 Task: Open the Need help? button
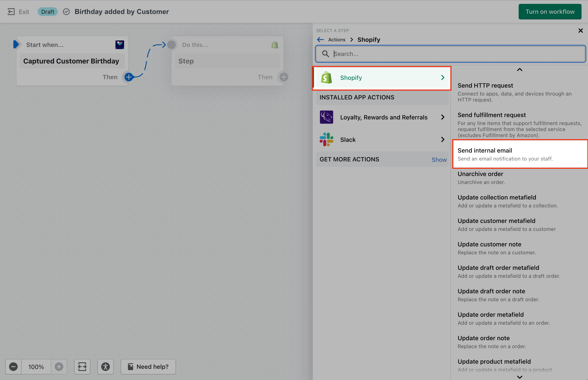pos(148,367)
